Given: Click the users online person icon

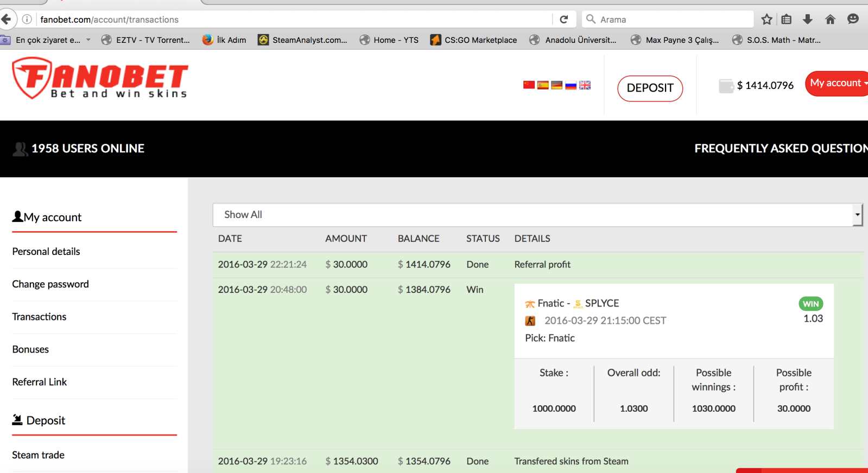Looking at the screenshot, I should (x=20, y=149).
